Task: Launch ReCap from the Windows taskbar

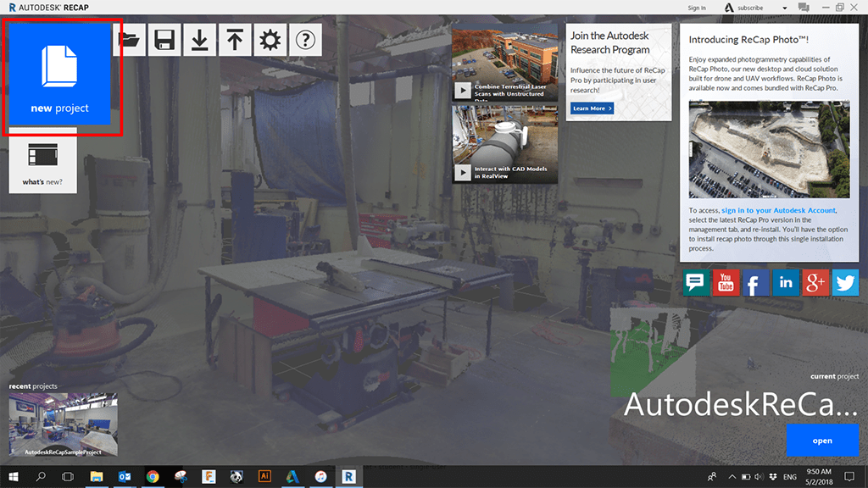Action: click(x=348, y=477)
